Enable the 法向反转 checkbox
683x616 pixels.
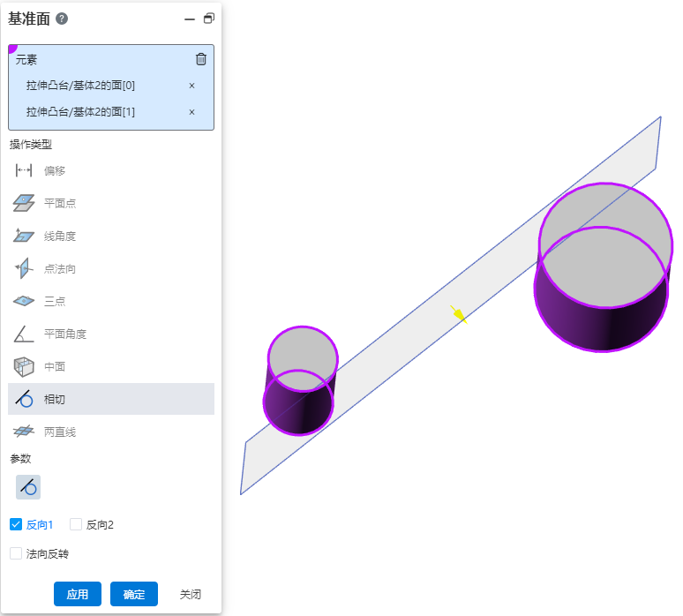(16, 553)
